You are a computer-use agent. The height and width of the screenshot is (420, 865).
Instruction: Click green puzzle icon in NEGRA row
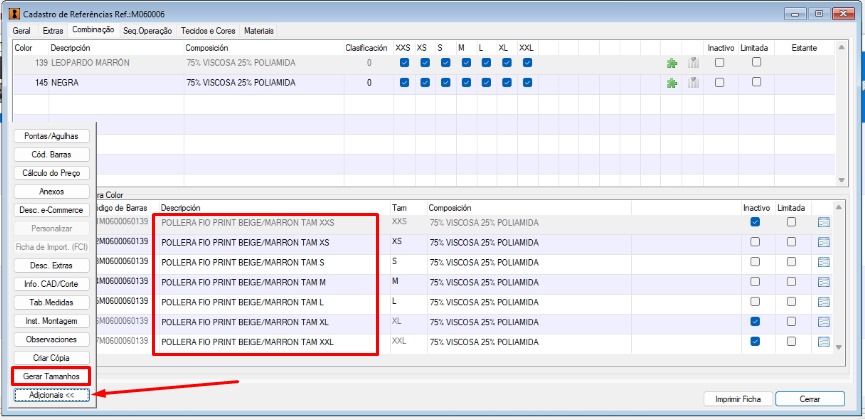pos(671,83)
